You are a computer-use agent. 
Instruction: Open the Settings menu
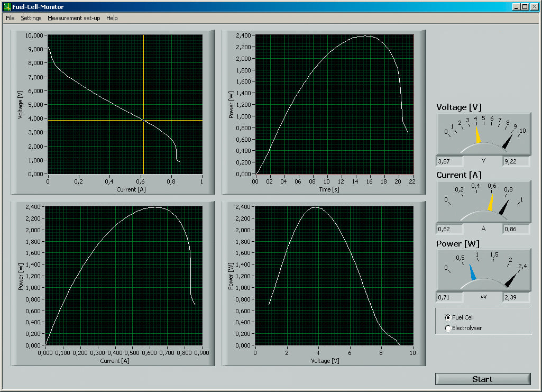(31, 18)
